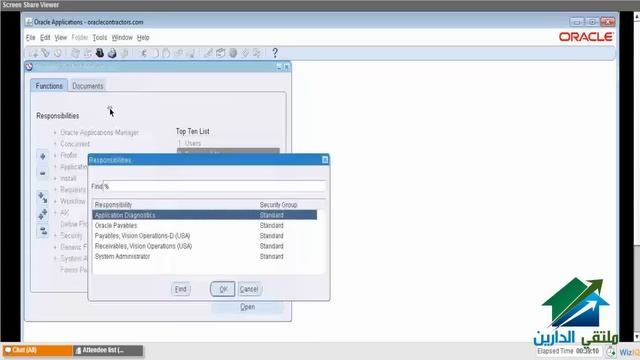
Task: Select the Oracle Payables responsibility row
Action: coord(204,225)
